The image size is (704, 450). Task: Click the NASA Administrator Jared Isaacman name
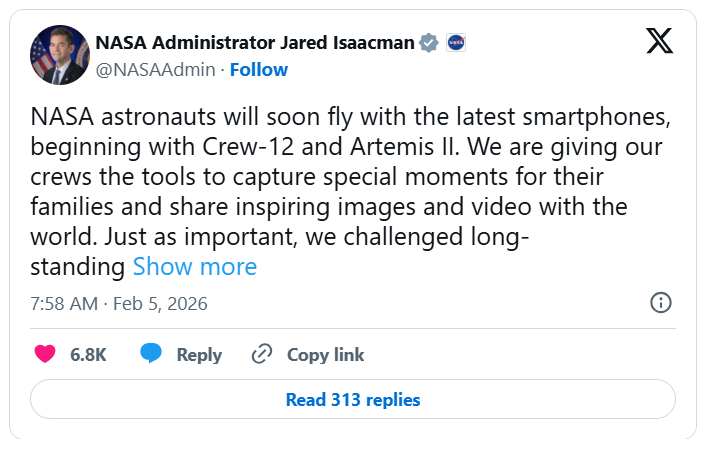[254, 43]
